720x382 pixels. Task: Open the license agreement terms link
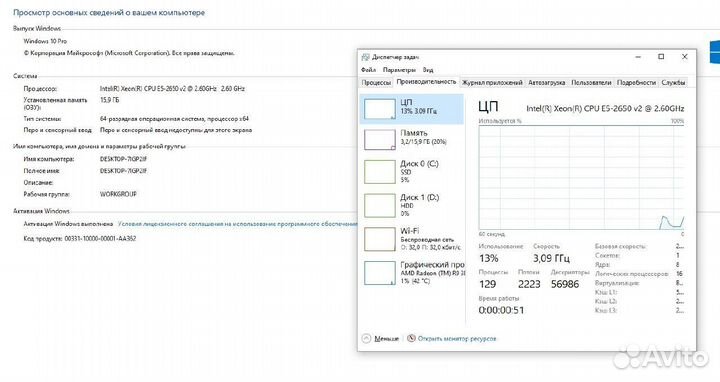(237, 224)
